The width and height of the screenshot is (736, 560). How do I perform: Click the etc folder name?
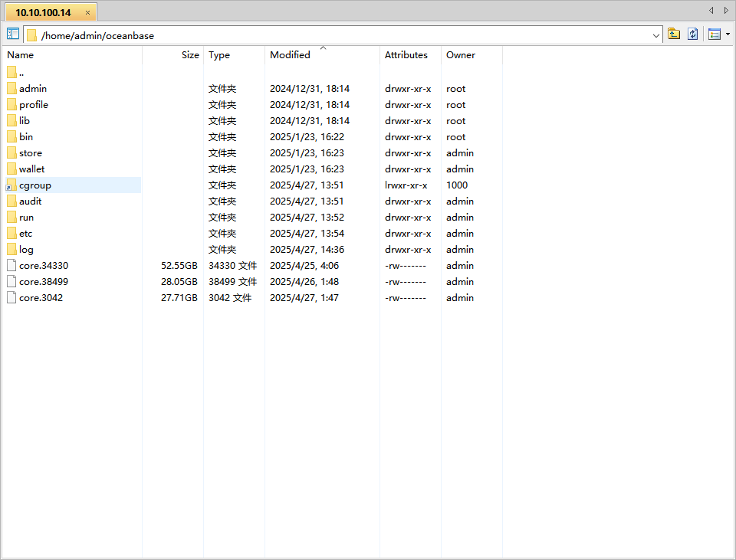point(26,233)
